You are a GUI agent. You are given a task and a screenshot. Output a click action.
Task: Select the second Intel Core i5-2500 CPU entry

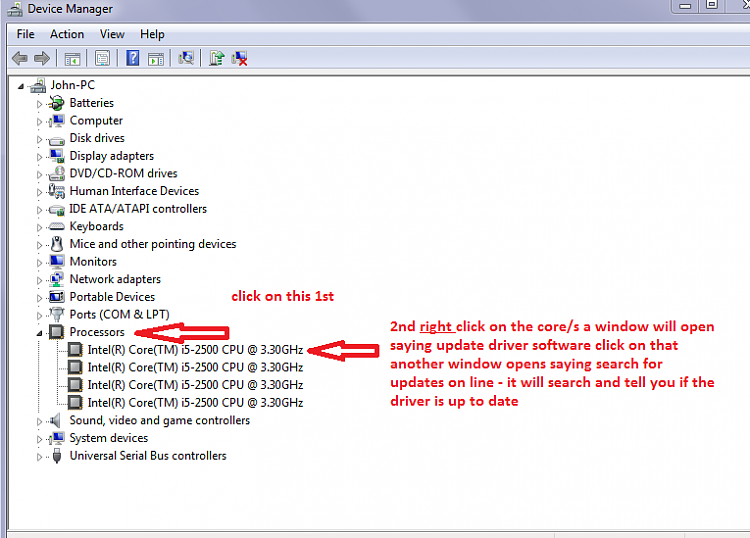(x=195, y=367)
